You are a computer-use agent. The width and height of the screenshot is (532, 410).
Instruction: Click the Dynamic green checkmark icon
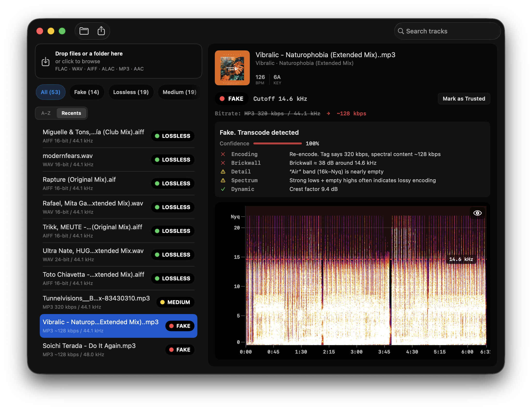click(x=223, y=189)
